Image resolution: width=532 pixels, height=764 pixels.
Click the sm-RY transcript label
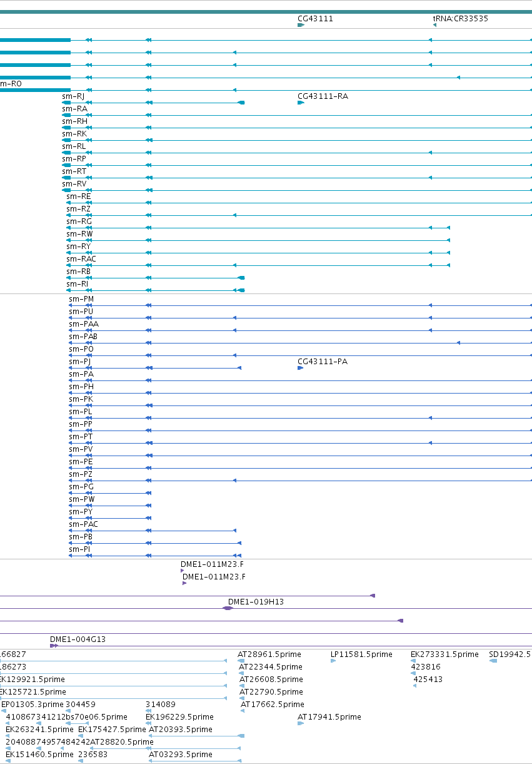coord(79,247)
